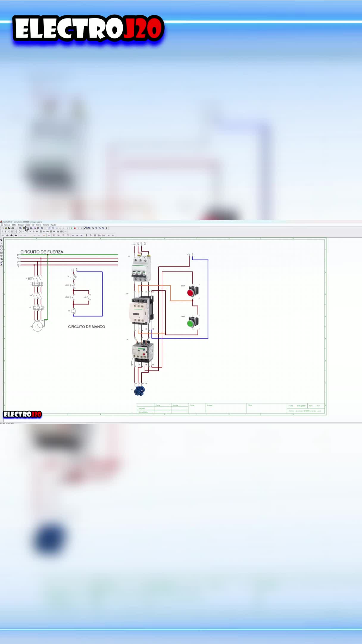Open the Ventana menu

pos(46,225)
